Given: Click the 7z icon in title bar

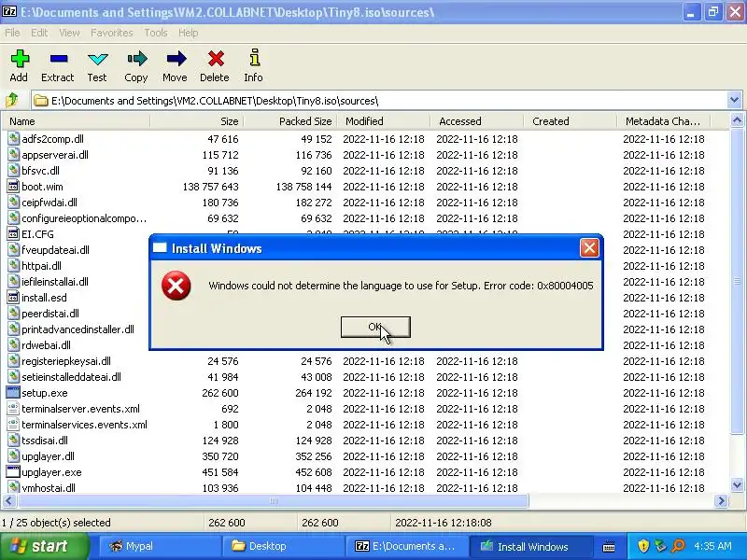Looking at the screenshot, I should 9,11.
